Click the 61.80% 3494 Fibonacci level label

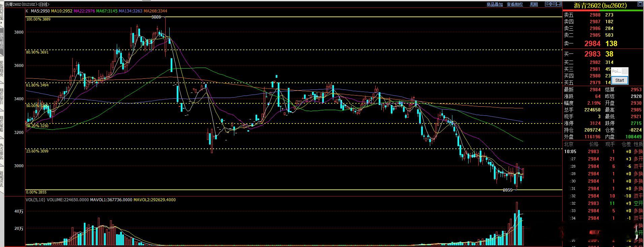(x=37, y=85)
